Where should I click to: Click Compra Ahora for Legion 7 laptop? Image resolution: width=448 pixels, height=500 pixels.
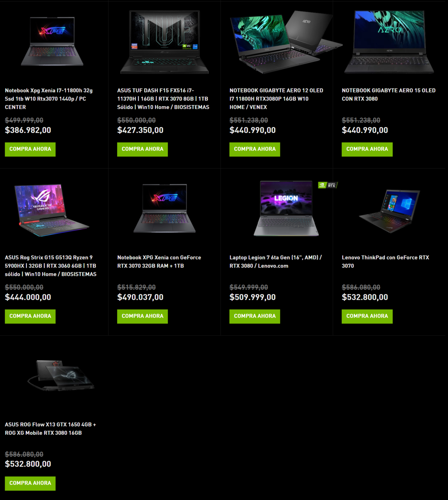click(255, 316)
